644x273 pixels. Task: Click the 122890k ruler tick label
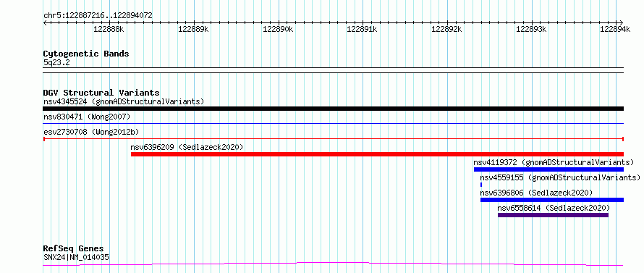pyautogui.click(x=278, y=29)
